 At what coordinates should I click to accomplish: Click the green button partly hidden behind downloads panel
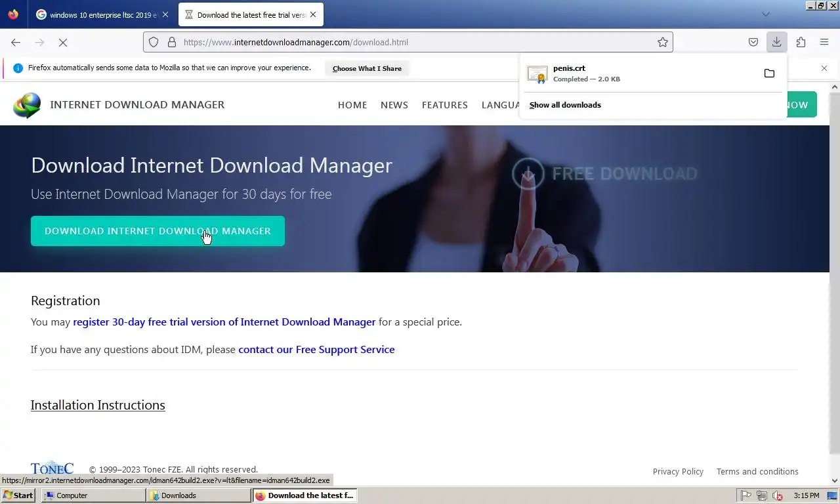coord(802,105)
